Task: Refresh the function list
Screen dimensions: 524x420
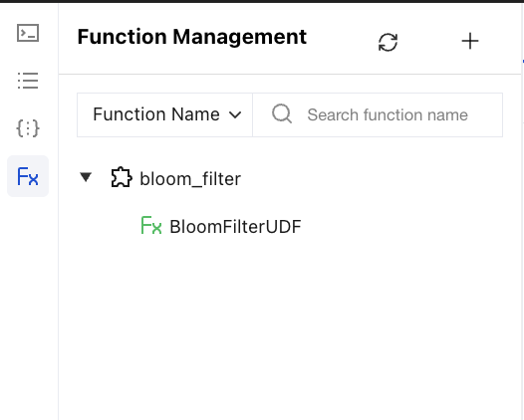Action: 388,43
